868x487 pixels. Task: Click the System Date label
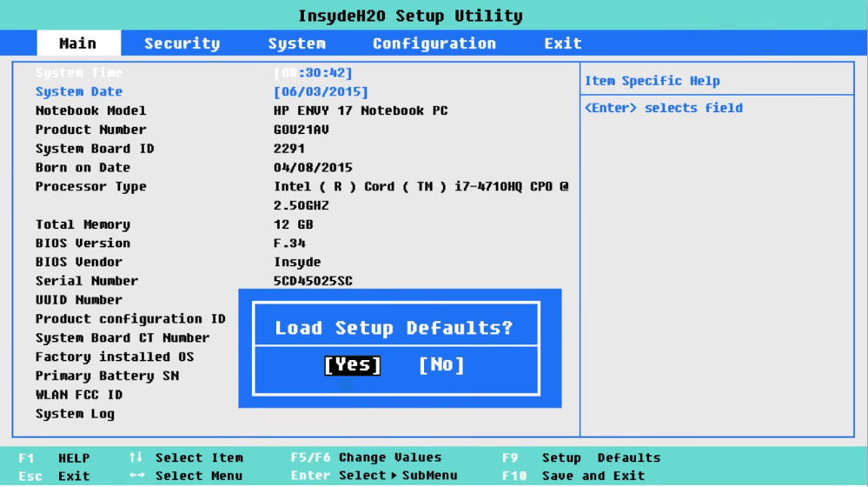tap(78, 91)
